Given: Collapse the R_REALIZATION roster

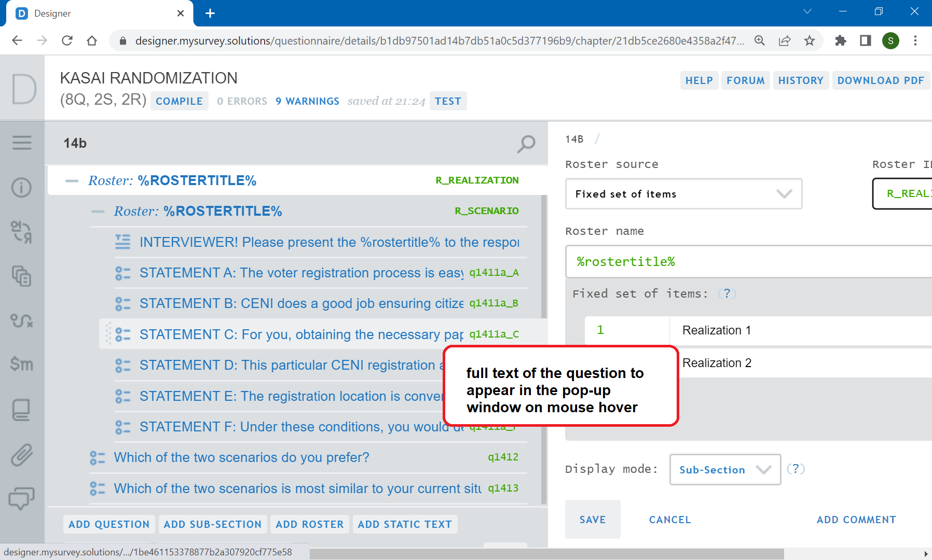Looking at the screenshot, I should coord(71,180).
